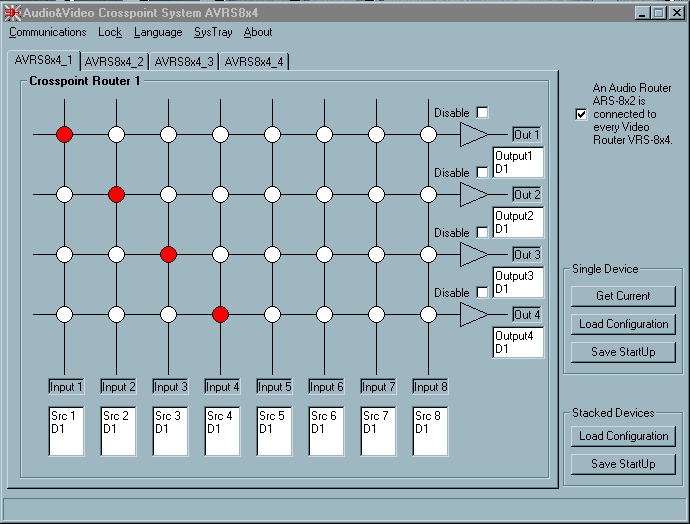Viewport: 690px width, 524px height.
Task: Route Input 8 to Out 3 crosspoint
Action: [428, 254]
